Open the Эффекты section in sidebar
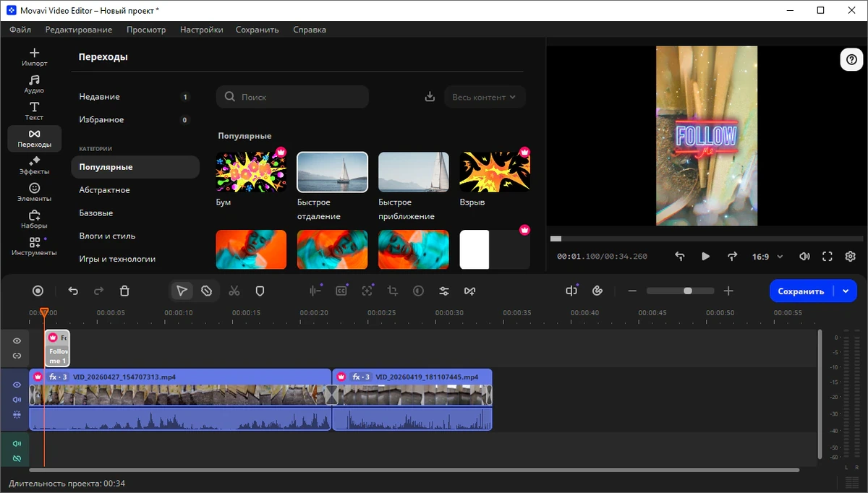This screenshot has height=493, width=868. (34, 165)
